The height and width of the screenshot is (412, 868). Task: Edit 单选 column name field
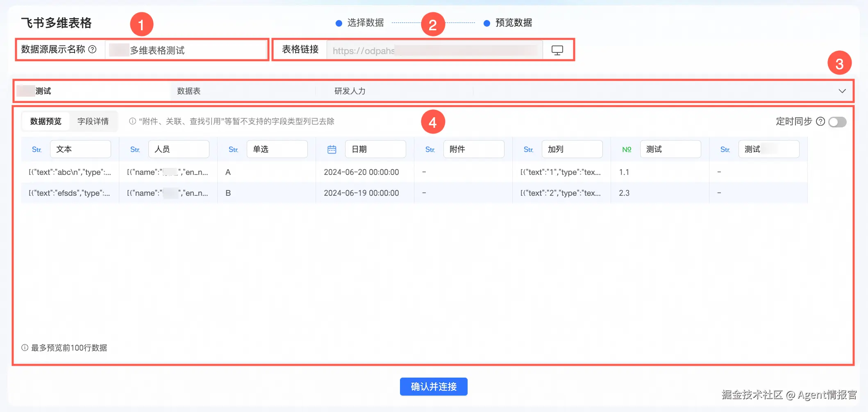(x=277, y=149)
